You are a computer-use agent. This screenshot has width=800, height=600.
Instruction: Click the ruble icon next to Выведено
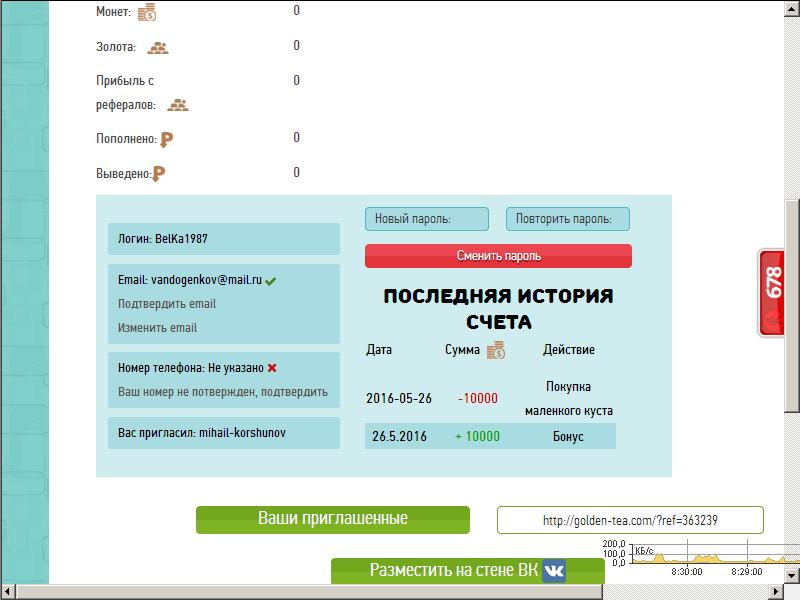(x=159, y=174)
